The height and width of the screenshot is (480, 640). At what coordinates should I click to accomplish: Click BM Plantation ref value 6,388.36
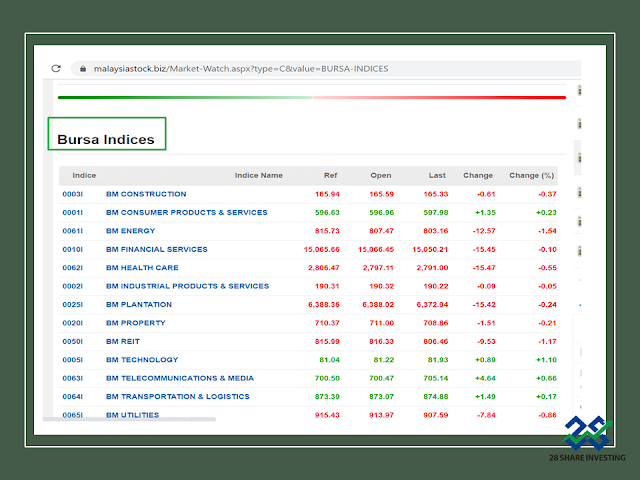click(324, 304)
